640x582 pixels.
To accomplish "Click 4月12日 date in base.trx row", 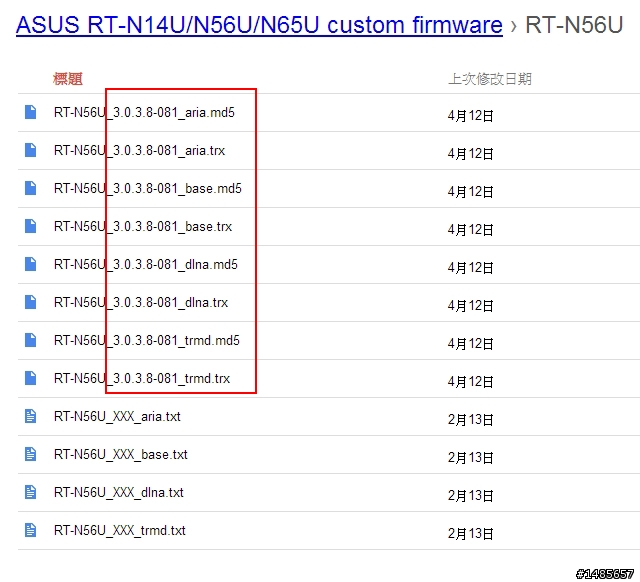I will click(471, 229).
